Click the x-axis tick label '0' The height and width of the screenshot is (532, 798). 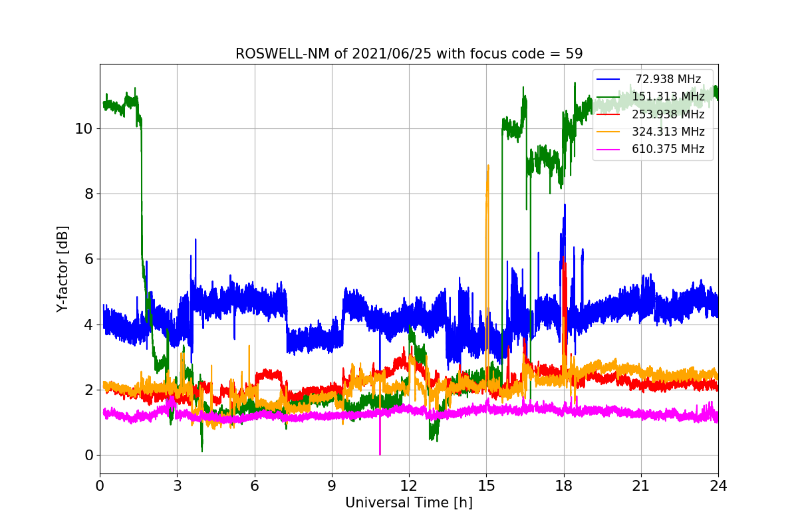coord(100,486)
